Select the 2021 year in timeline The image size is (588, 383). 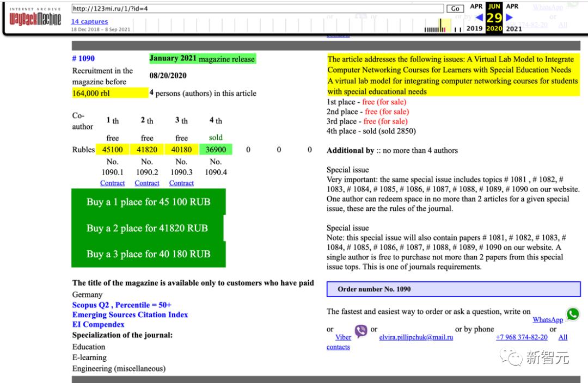(x=513, y=29)
